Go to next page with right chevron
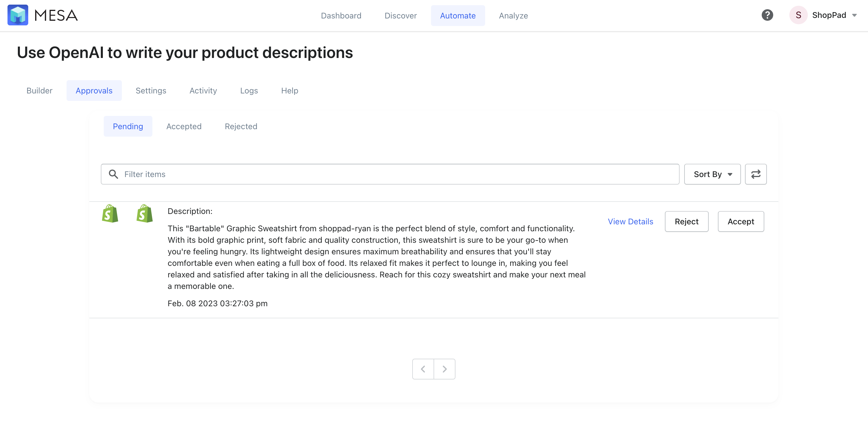Viewport: 868px width, 423px height. [445, 369]
